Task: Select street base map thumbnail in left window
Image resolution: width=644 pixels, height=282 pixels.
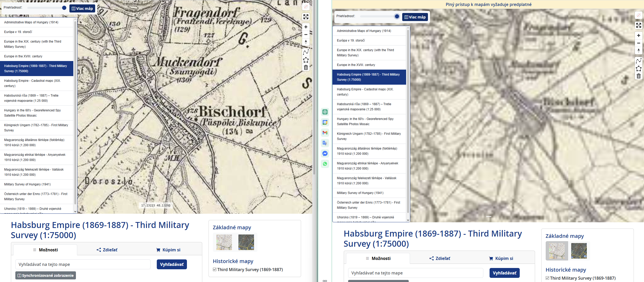Action: point(224,242)
